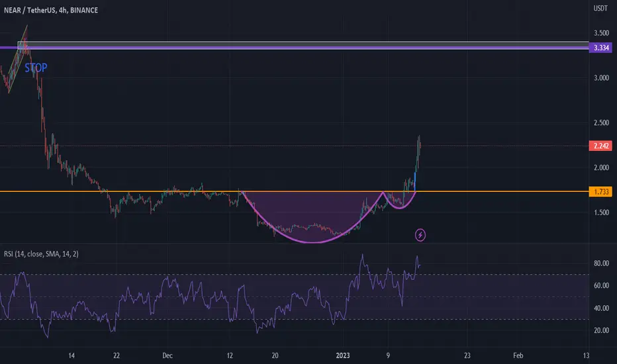This screenshot has height=364, width=617.
Task: Click the 22 date label on time axis
Action: (x=117, y=356)
